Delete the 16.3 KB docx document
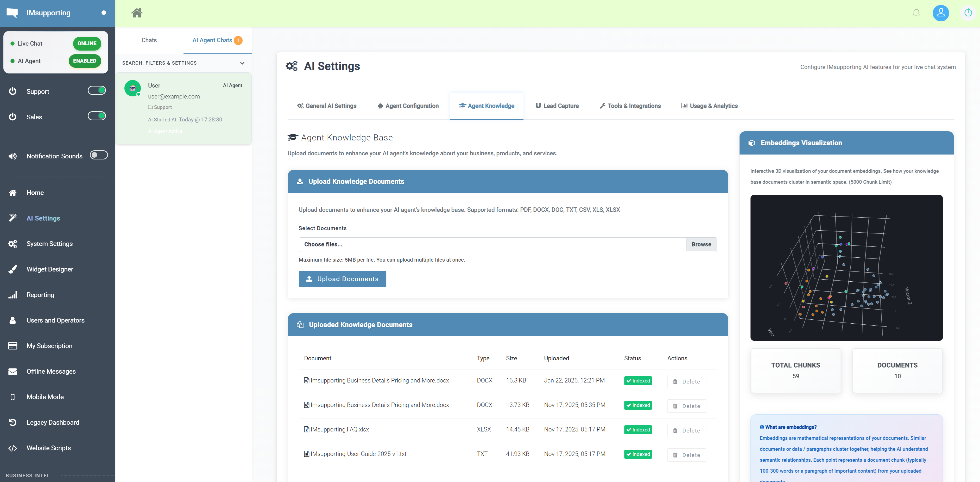The width and height of the screenshot is (980, 482). pos(687,381)
